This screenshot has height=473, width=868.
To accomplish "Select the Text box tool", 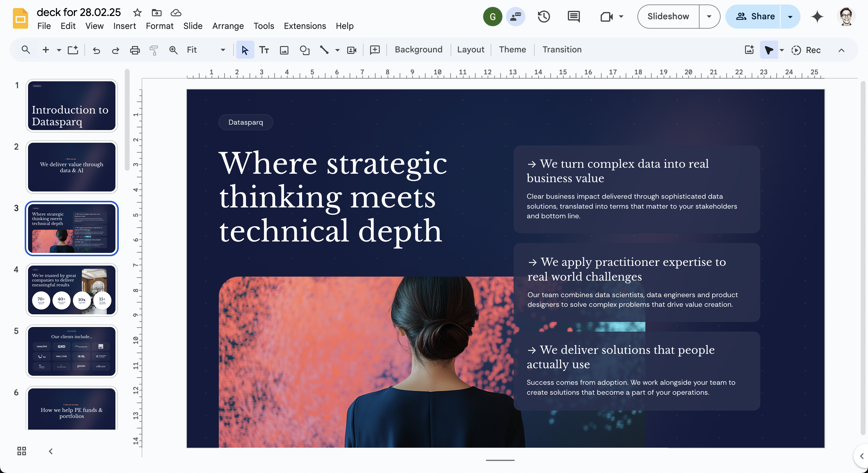I will (x=264, y=50).
